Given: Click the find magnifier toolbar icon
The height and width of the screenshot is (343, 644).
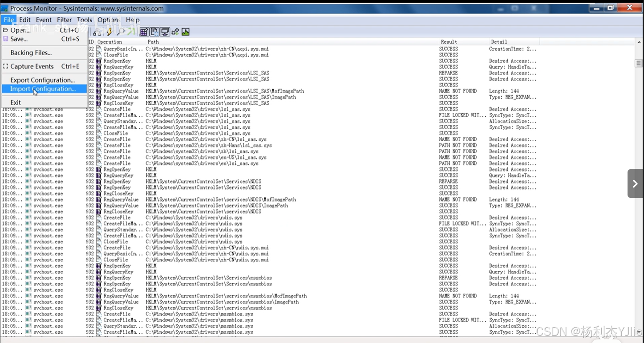Looking at the screenshot, I should [x=121, y=32].
